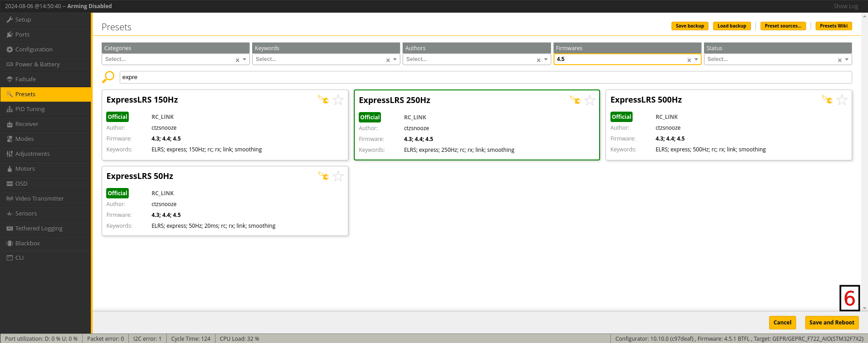Favorite the ExpressLRS 50Hz preset star
The height and width of the screenshot is (343, 868).
click(x=338, y=176)
